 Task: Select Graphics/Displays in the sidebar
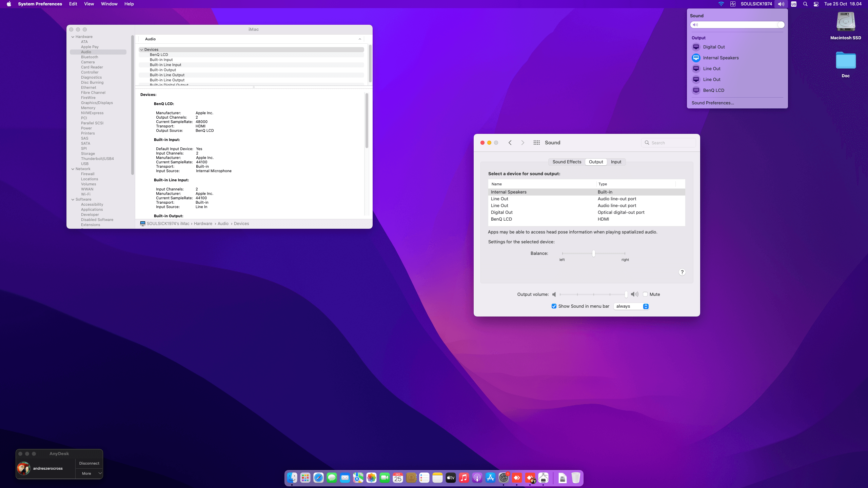97,103
